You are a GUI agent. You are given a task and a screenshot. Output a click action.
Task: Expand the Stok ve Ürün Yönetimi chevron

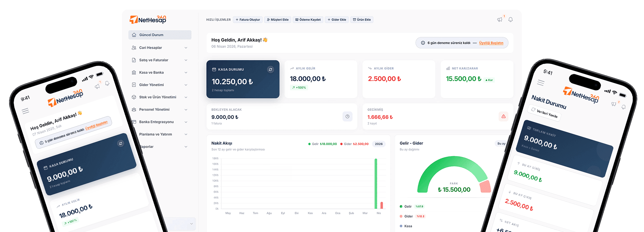click(186, 97)
